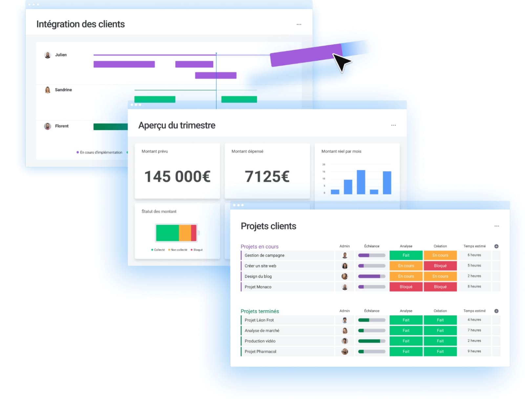Viewport: 525px width, 420px height.
Task: Click 9 heures for Projet Pharmacol
Action: click(474, 351)
